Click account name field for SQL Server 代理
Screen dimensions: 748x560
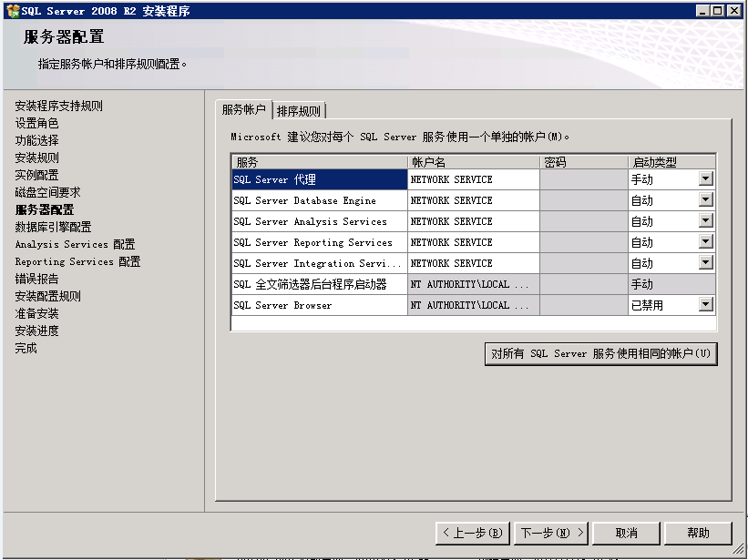pos(473,179)
